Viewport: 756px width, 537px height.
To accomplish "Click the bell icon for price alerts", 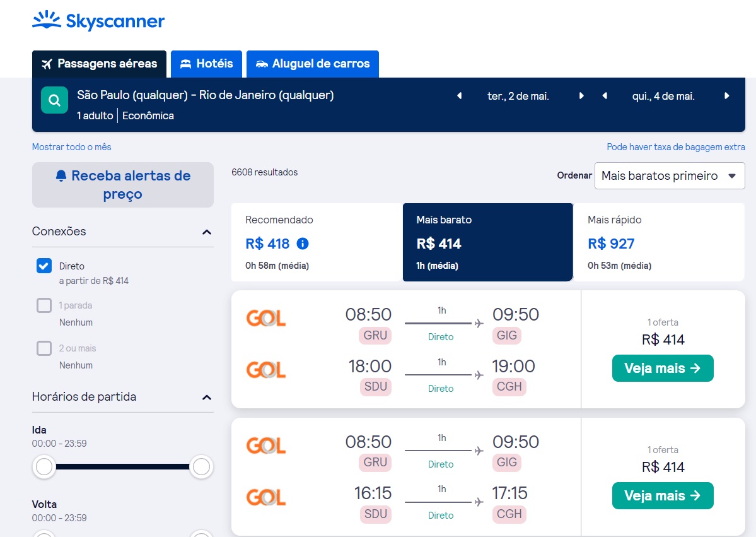I will pyautogui.click(x=61, y=175).
